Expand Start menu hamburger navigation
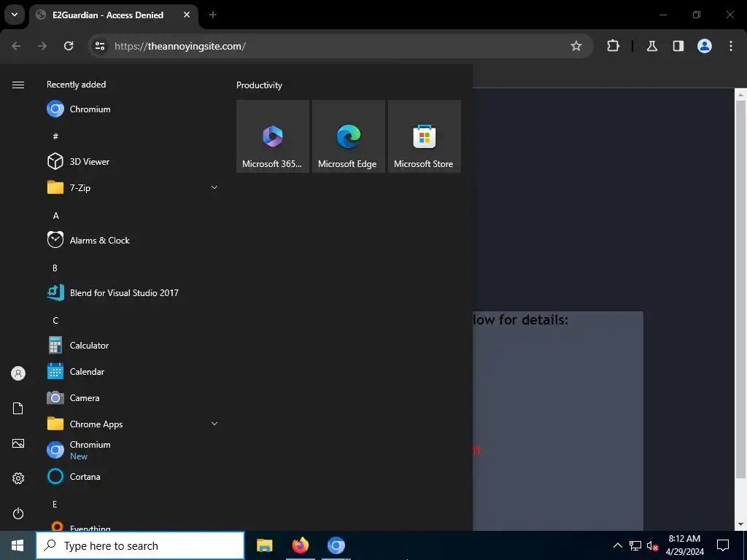This screenshot has height=560, width=747. click(x=18, y=85)
